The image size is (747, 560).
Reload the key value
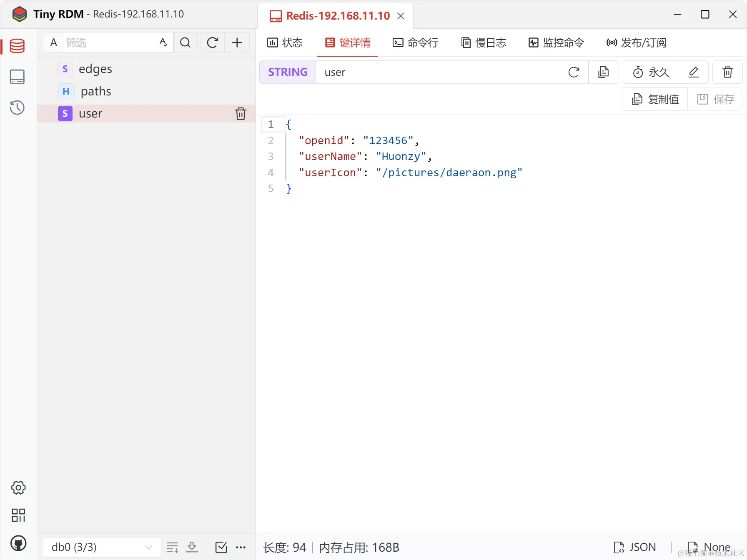click(574, 72)
